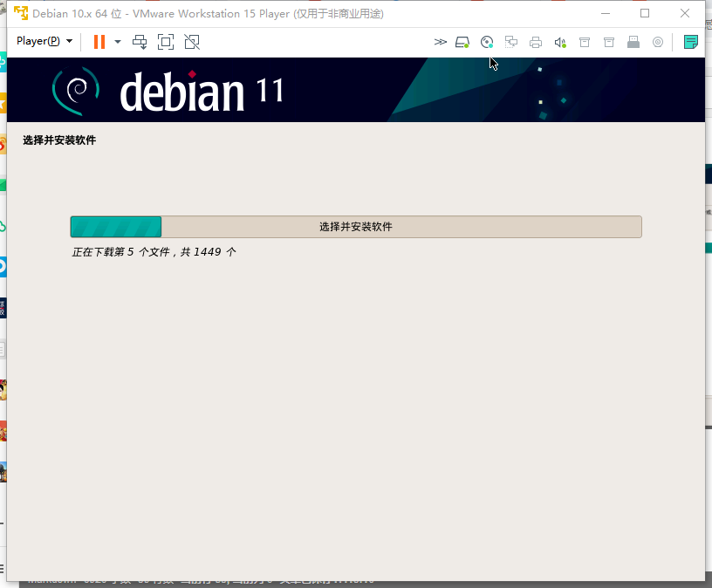Click the install progress bar
Screen dimensions: 712x588
point(356,227)
